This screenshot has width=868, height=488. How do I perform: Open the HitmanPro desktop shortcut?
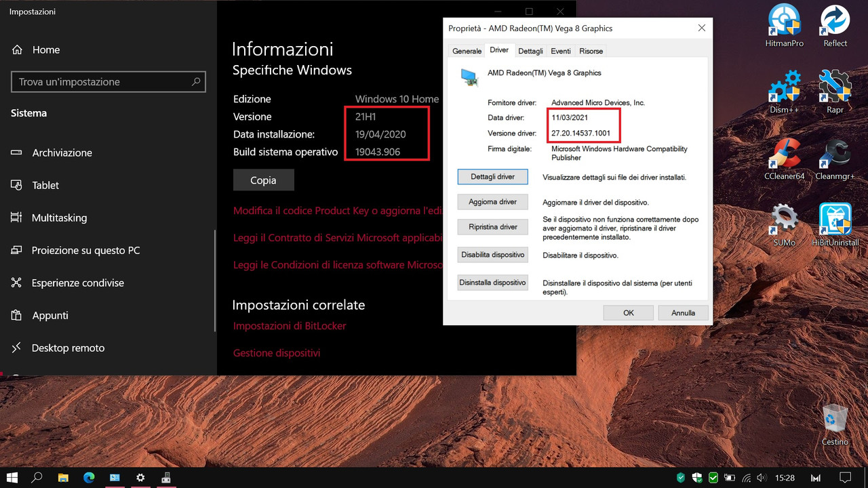click(785, 26)
